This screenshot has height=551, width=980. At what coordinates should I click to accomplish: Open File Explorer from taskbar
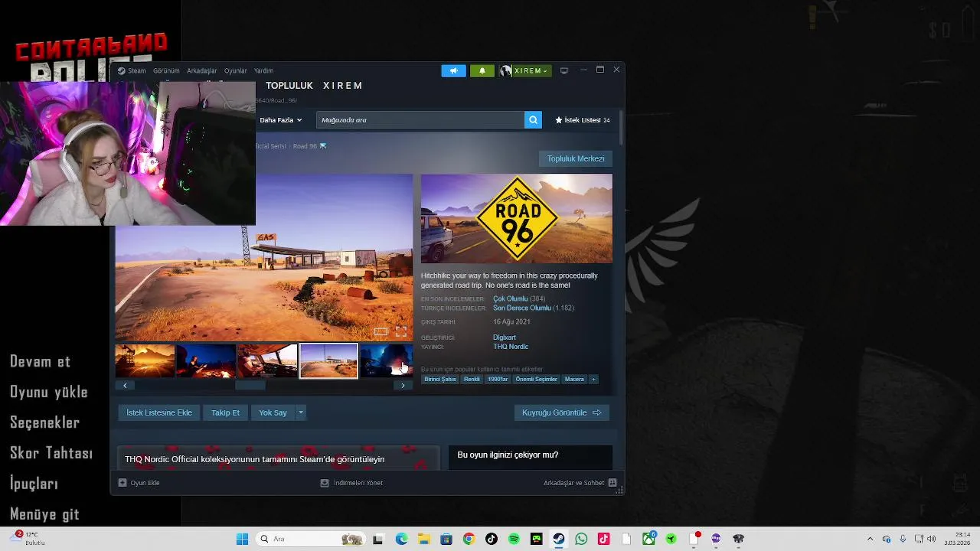pos(423,539)
